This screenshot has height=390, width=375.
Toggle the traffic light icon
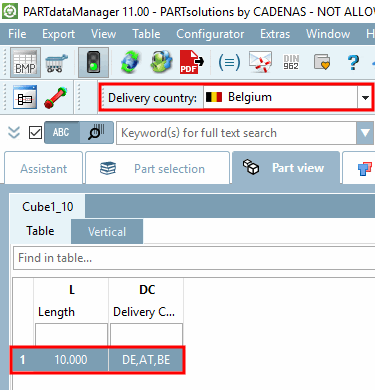(93, 62)
